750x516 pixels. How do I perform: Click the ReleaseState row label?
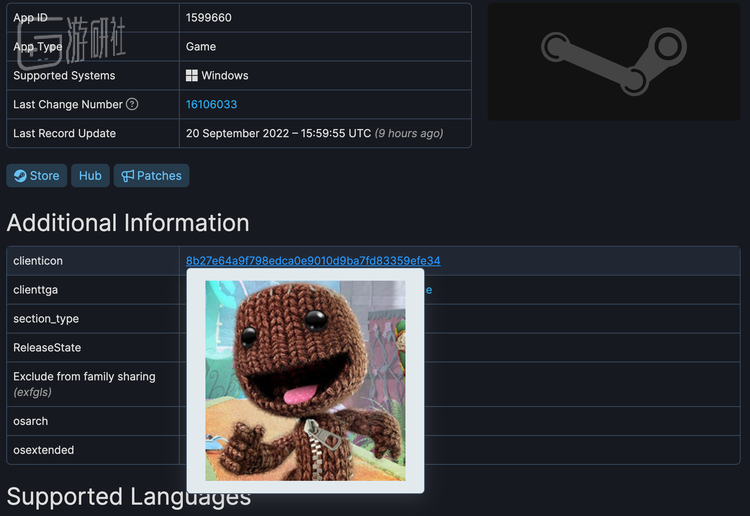[47, 348]
